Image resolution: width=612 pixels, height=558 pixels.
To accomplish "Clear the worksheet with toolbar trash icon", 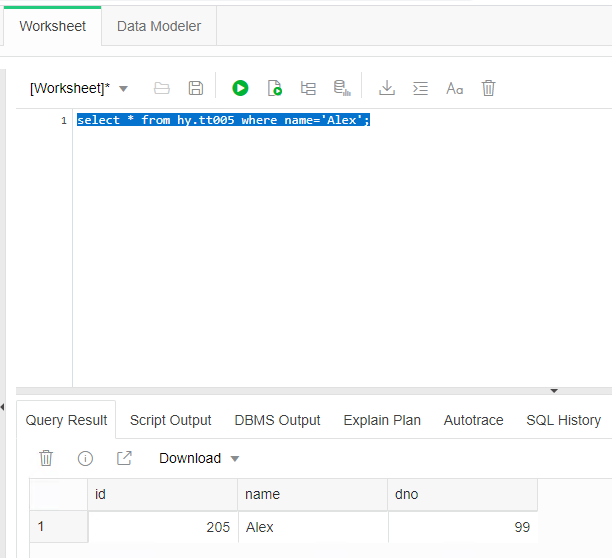I will point(488,88).
